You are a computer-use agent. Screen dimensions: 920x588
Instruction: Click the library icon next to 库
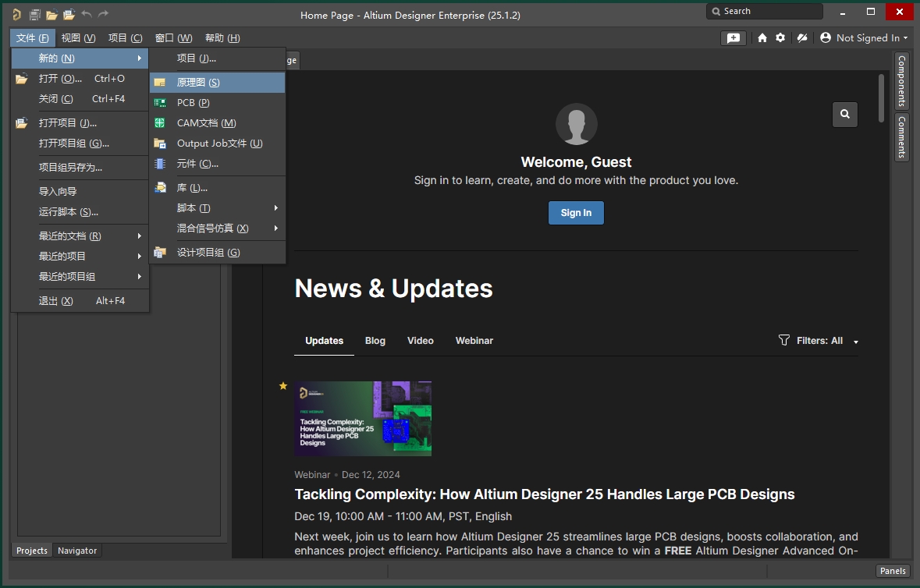[160, 188]
